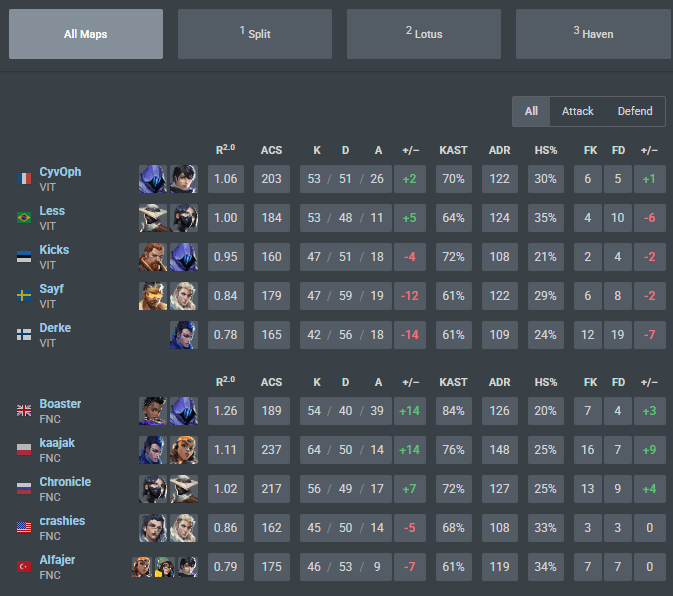Open the All Maps tab
This screenshot has width=673, height=596.
click(x=86, y=34)
